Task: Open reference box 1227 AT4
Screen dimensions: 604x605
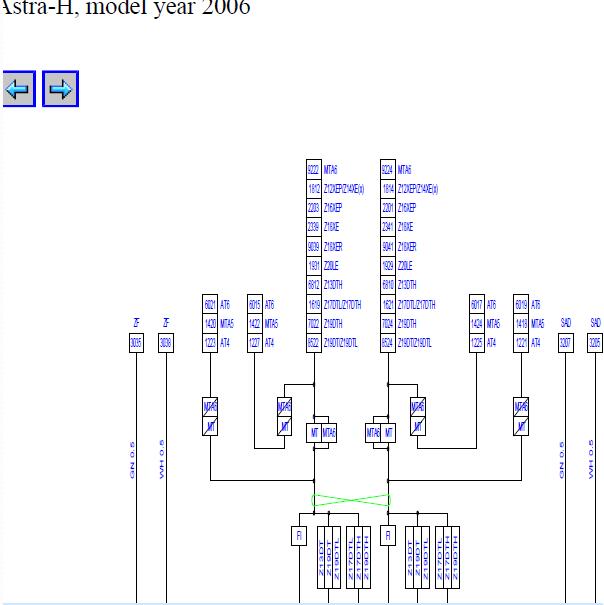Action: (x=255, y=343)
